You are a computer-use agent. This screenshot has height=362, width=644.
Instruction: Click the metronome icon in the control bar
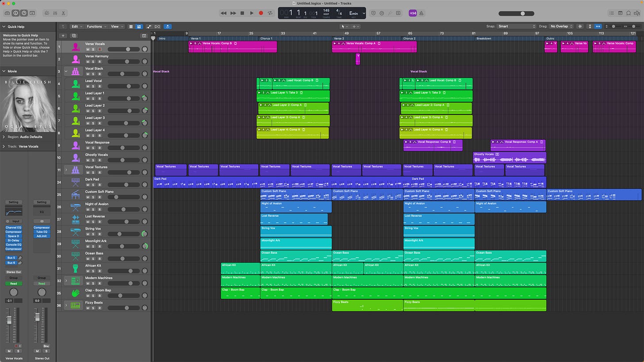[422, 13]
